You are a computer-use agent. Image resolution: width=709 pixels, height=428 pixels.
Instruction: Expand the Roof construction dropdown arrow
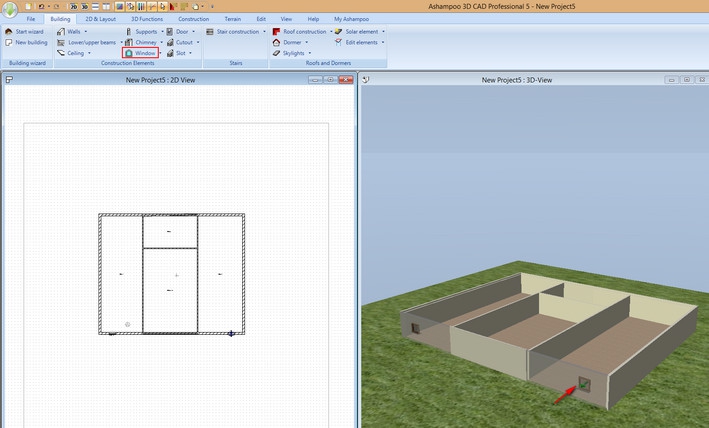(330, 32)
